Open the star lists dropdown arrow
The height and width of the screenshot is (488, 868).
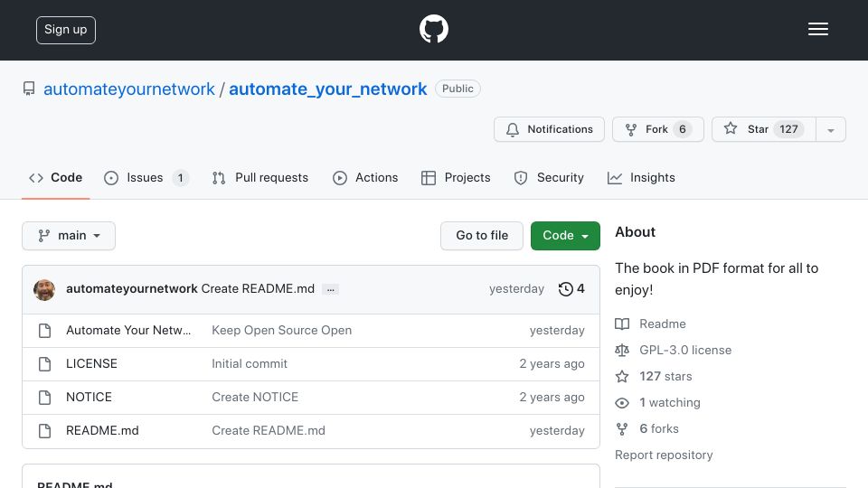click(x=830, y=129)
